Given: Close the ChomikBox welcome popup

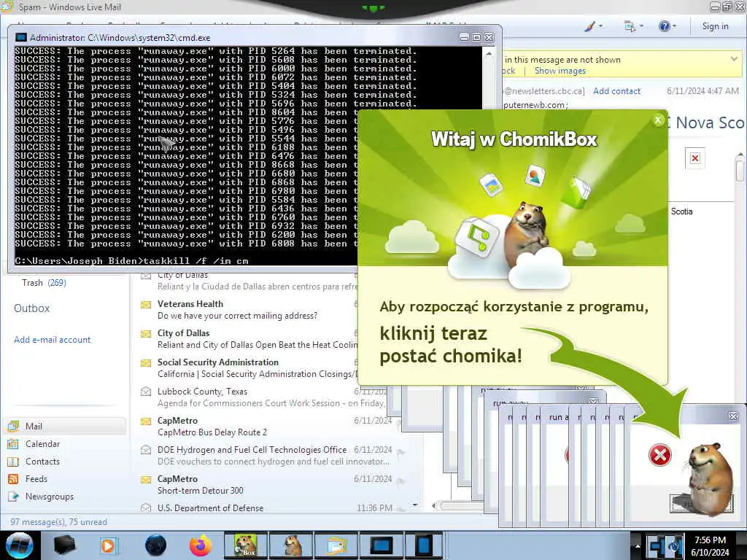Looking at the screenshot, I should pos(658,120).
